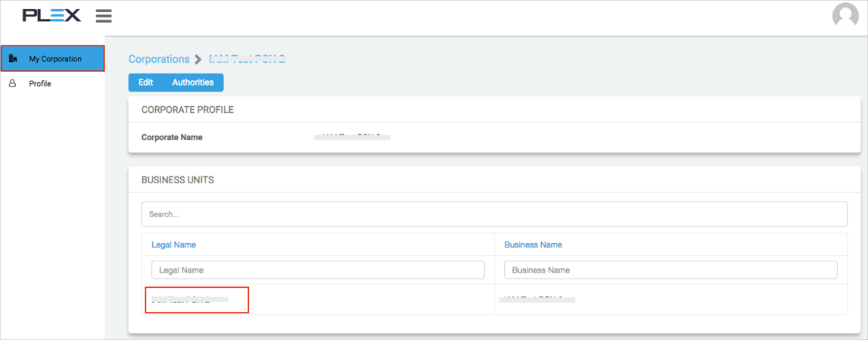Screen dimensions: 868x340
Task: Select My Corporation in the sidebar
Action: 54,59
